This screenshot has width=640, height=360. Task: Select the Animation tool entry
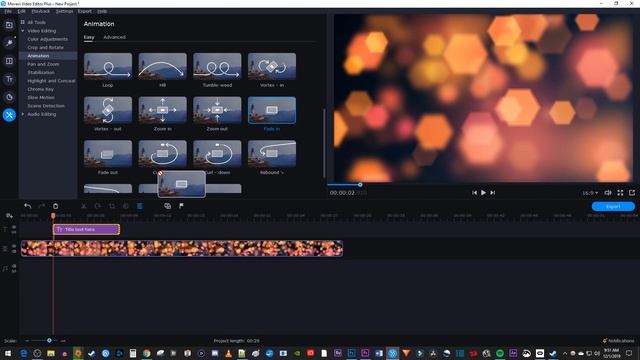point(38,56)
